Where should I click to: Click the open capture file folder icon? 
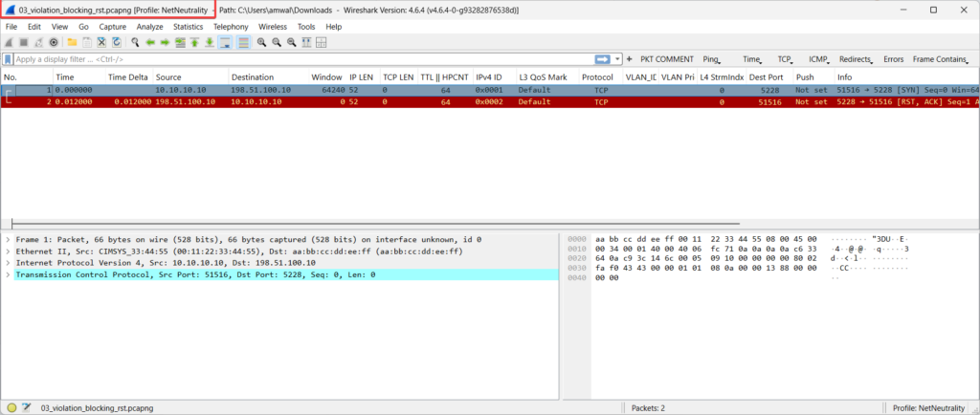point(73,43)
